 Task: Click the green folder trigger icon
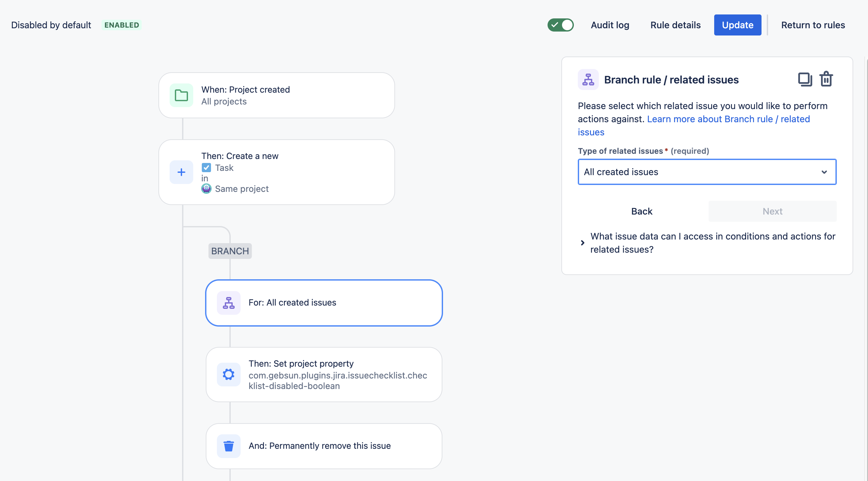(x=181, y=95)
